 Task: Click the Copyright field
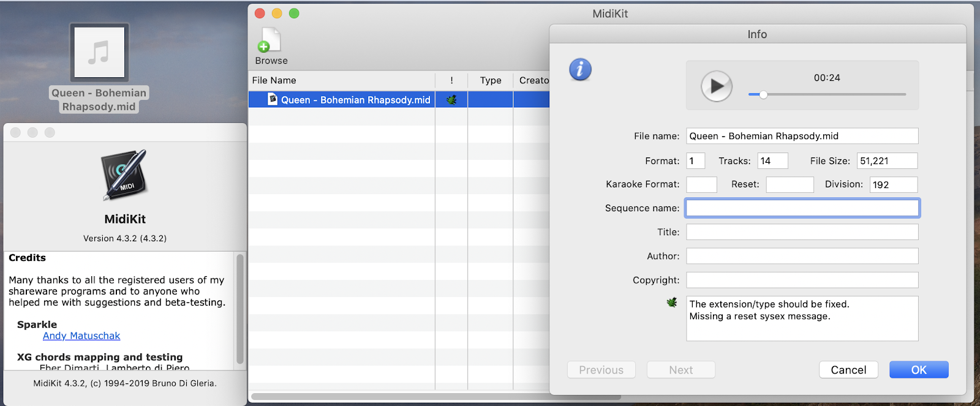pos(802,280)
